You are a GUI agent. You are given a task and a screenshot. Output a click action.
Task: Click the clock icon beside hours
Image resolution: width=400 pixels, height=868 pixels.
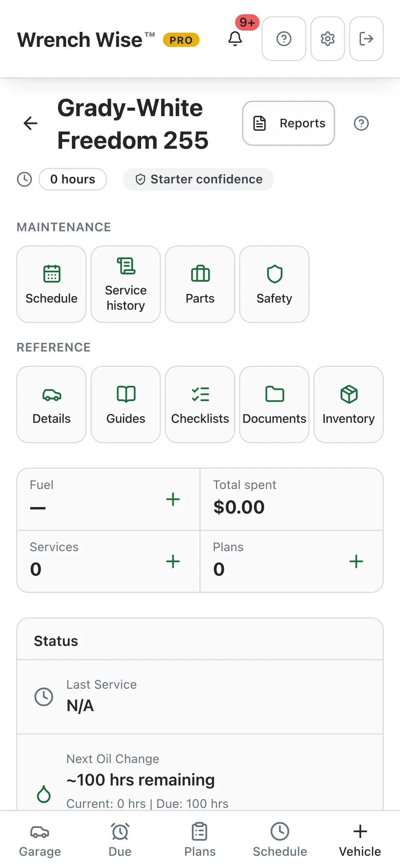[24, 179]
